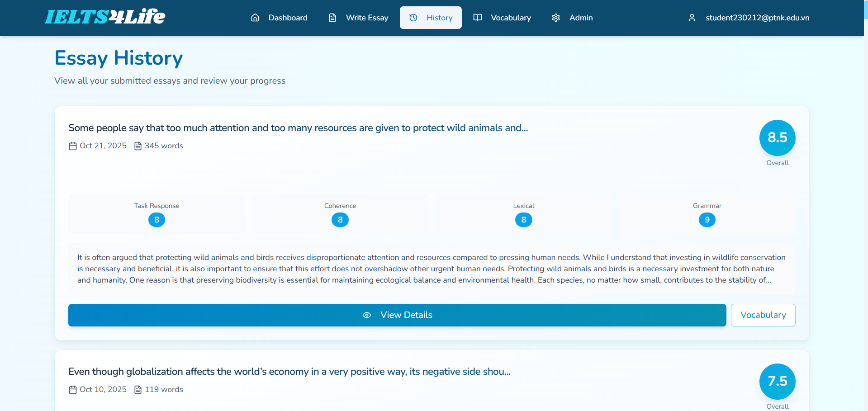Open Vocabulary for the wildlife essay
The image size is (868, 411).
(763, 315)
